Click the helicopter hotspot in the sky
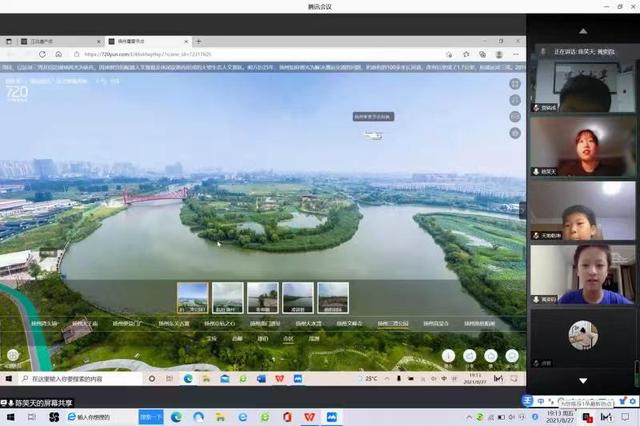The height and width of the screenshot is (426, 640). pyautogui.click(x=373, y=135)
